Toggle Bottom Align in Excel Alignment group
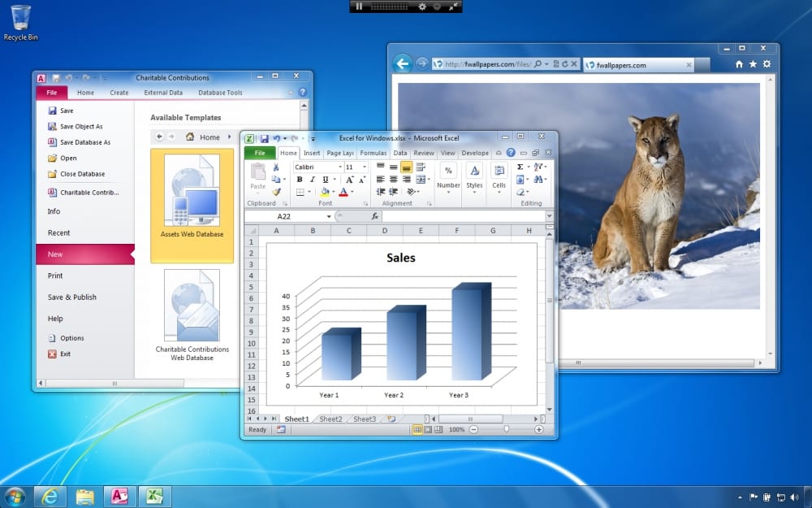Image resolution: width=812 pixels, height=508 pixels. (407, 167)
